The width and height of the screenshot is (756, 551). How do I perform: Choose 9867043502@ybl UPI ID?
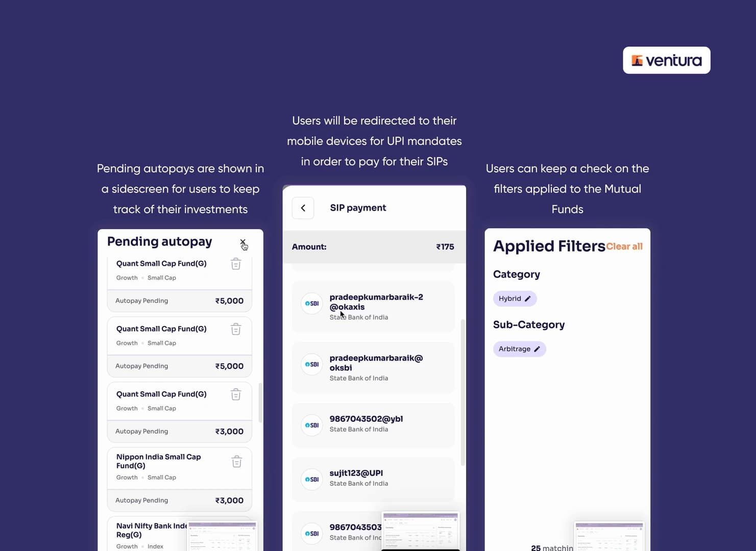tap(373, 425)
